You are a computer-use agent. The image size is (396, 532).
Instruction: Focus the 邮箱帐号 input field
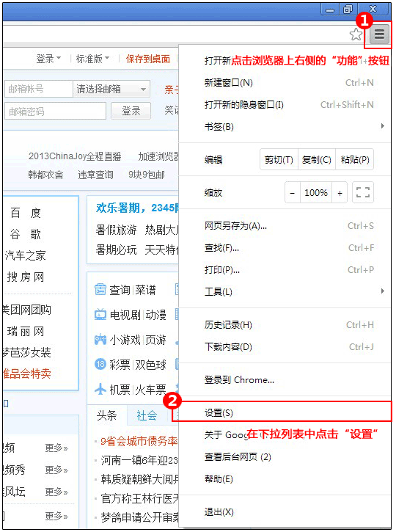coord(39,89)
